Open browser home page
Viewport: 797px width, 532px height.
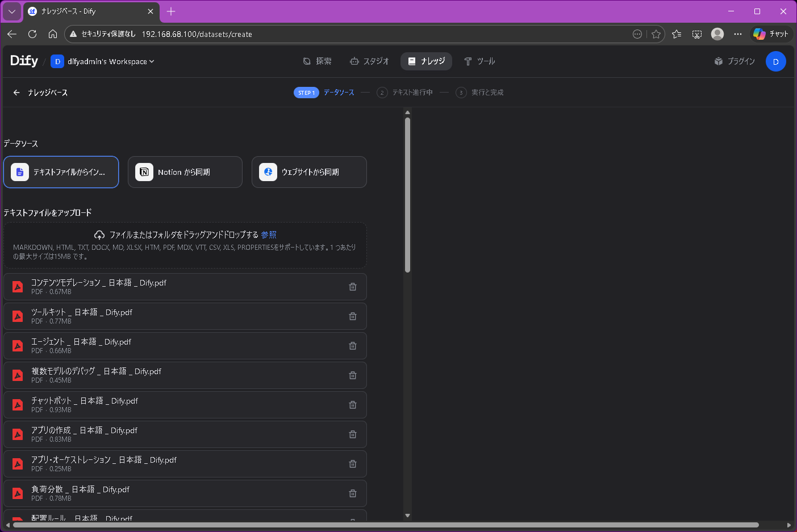point(53,34)
